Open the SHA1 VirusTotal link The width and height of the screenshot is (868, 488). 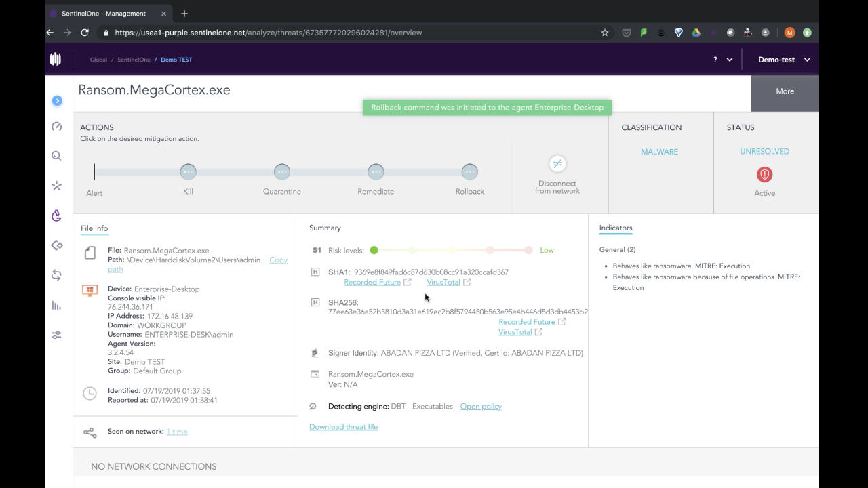coord(443,282)
